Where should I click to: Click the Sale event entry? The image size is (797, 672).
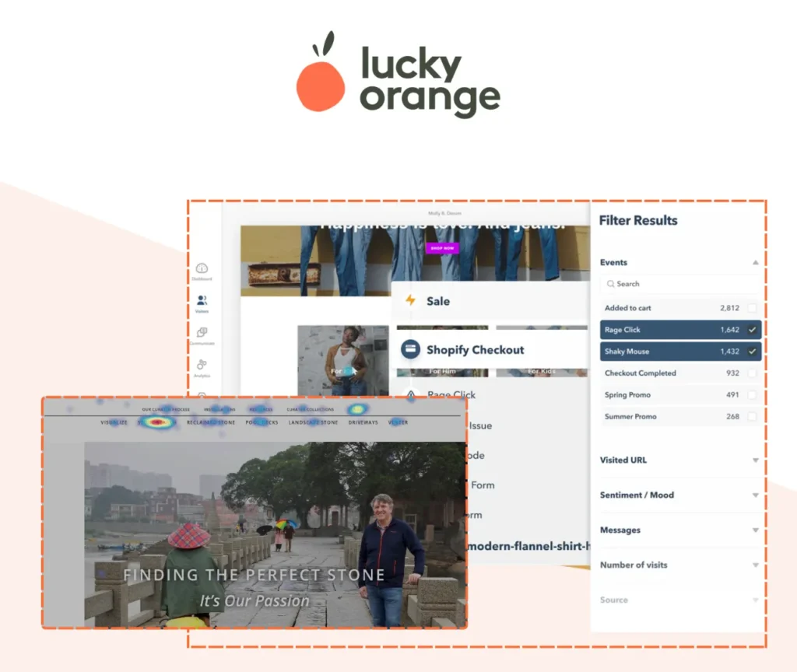[x=490, y=301]
